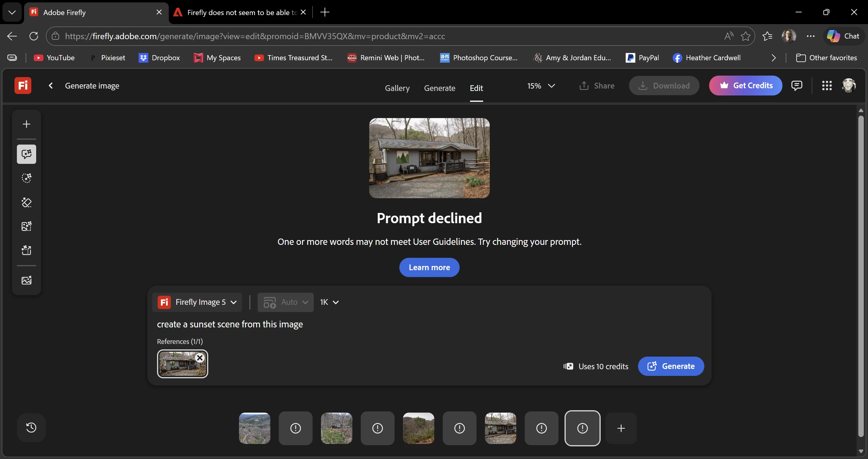The height and width of the screenshot is (459, 868).
Task: Open the feedback comment icon in header
Action: tap(797, 86)
